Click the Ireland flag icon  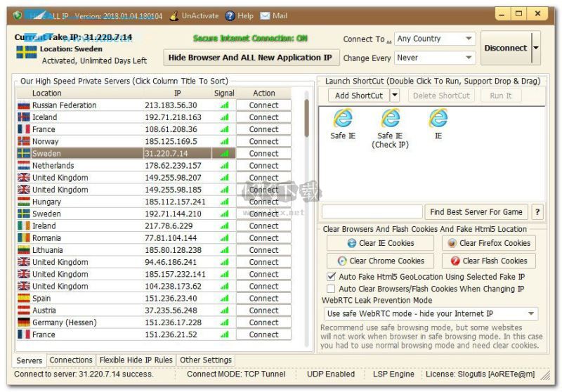pyautogui.click(x=24, y=226)
